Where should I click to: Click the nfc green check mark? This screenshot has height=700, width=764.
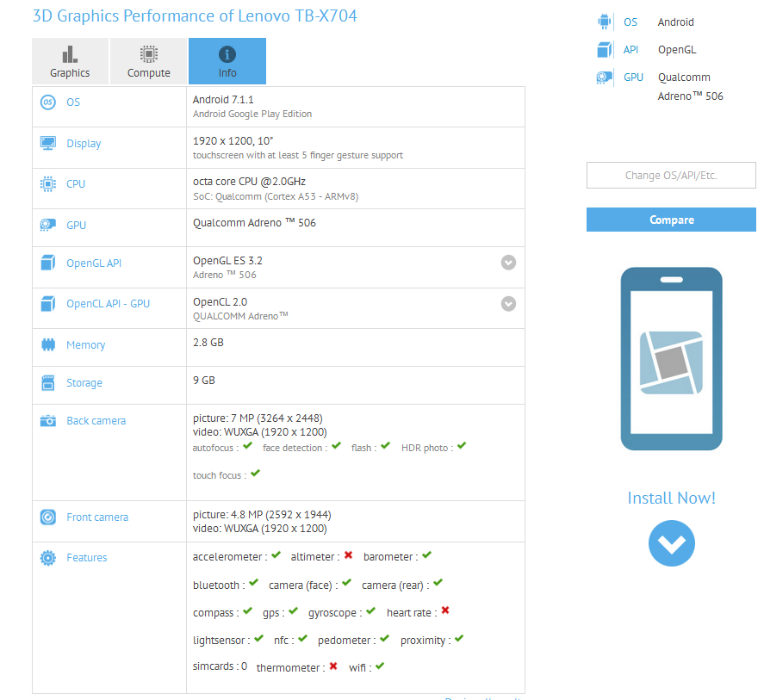coord(302,638)
